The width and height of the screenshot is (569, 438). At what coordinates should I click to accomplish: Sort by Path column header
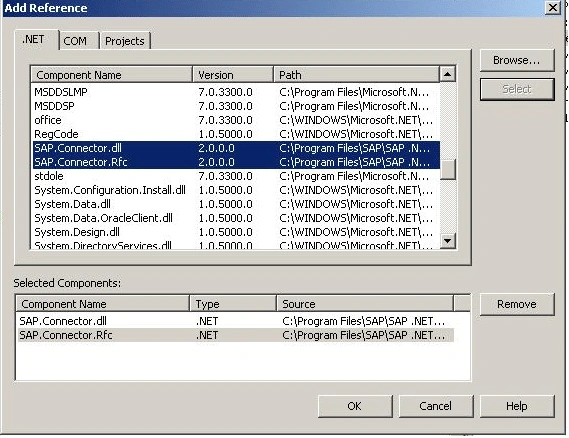pos(356,75)
